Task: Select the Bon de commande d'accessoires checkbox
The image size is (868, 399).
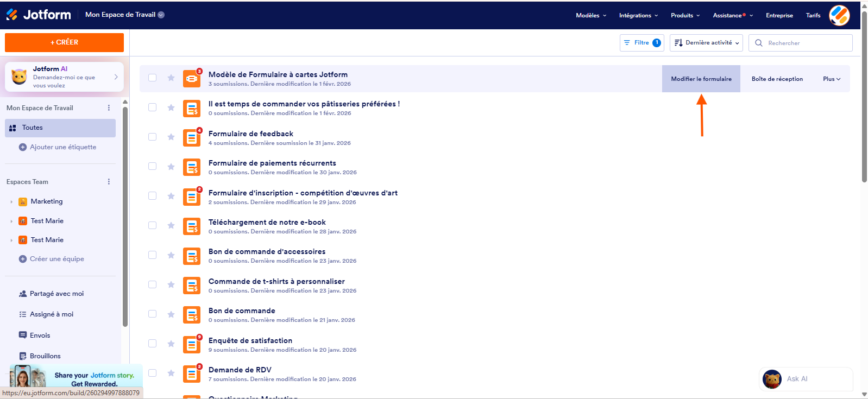Action: (153, 255)
